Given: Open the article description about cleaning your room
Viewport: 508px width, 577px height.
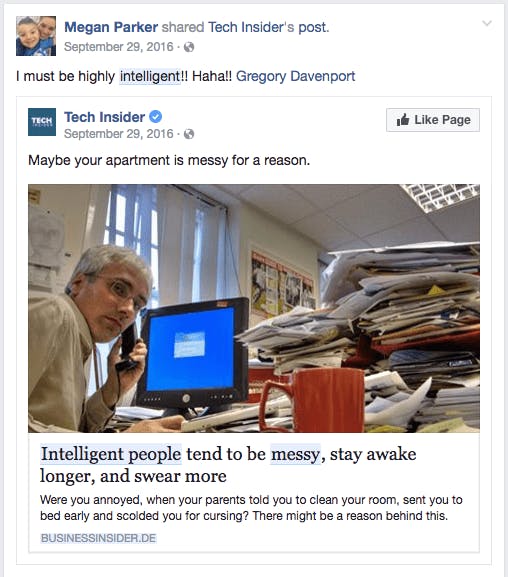Looking at the screenshot, I should (x=251, y=508).
